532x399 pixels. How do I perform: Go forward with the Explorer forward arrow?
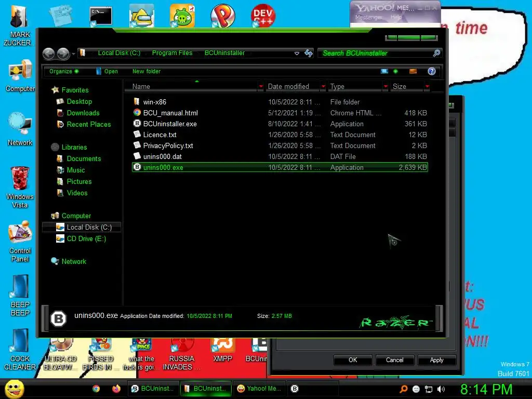point(63,54)
